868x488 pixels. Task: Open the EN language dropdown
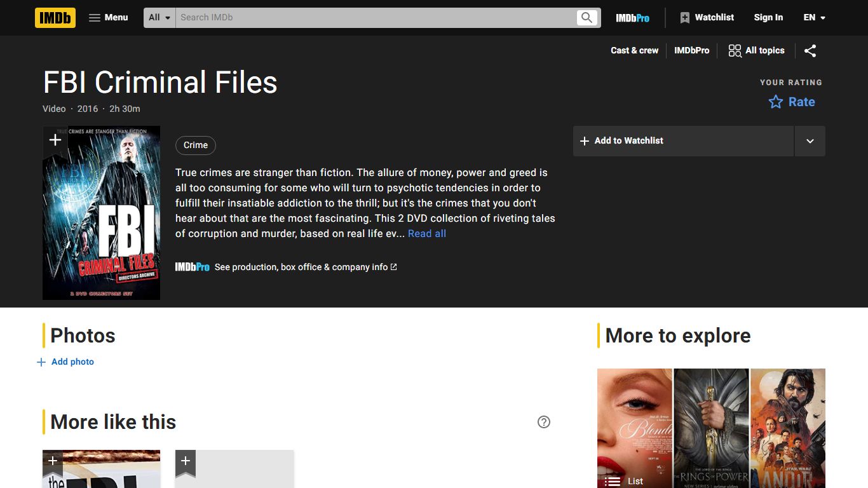[814, 18]
